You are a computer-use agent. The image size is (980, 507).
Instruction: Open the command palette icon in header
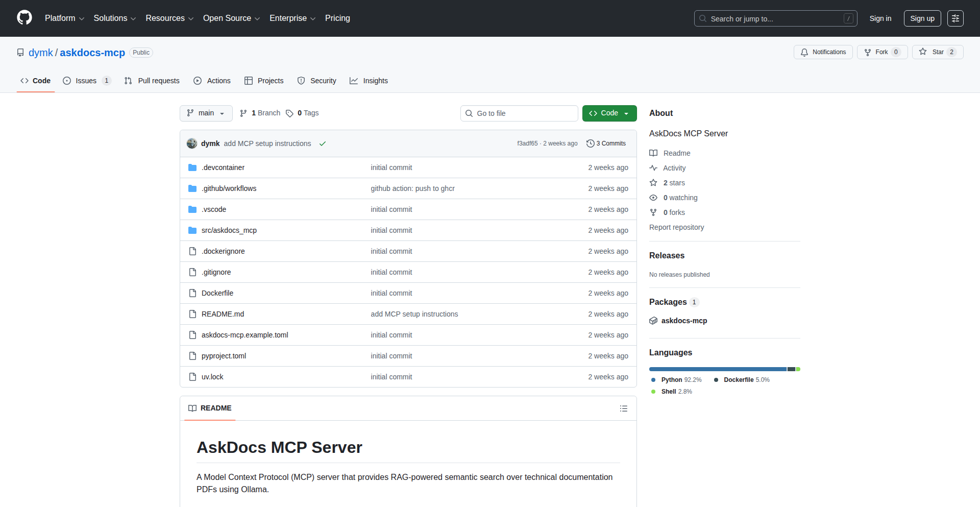955,18
